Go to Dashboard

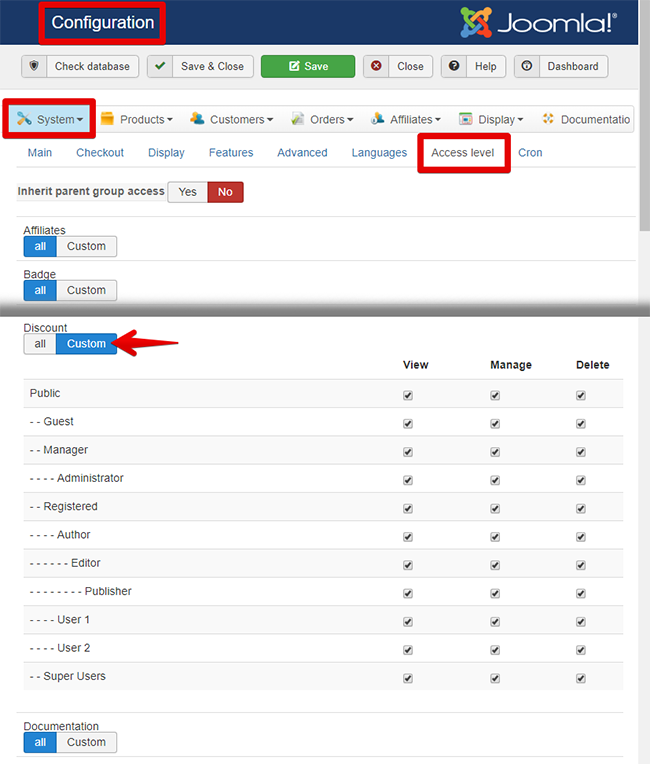coord(561,66)
